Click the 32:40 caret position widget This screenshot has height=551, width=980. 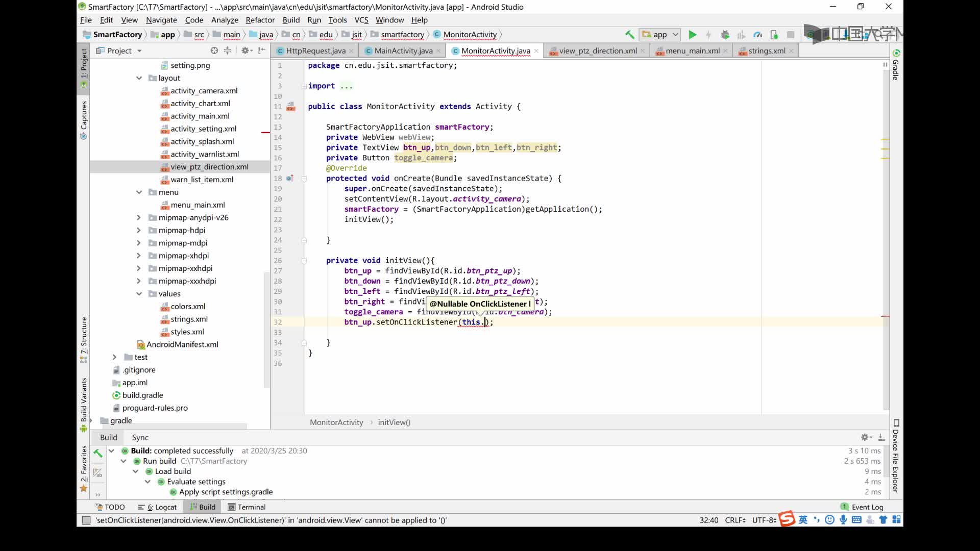(709, 520)
